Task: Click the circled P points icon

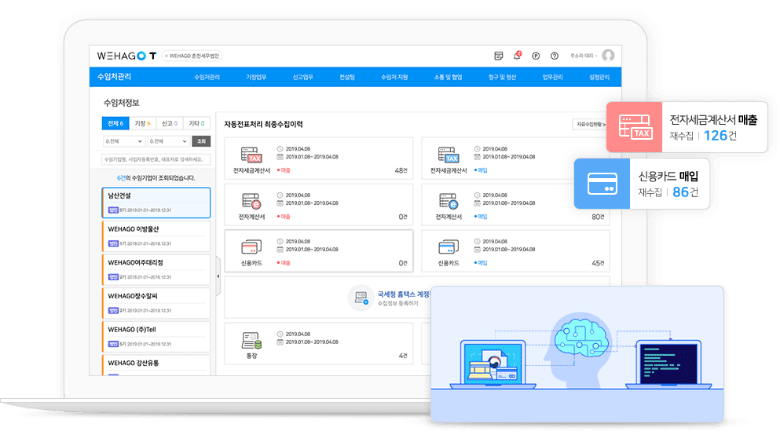Action: click(536, 56)
